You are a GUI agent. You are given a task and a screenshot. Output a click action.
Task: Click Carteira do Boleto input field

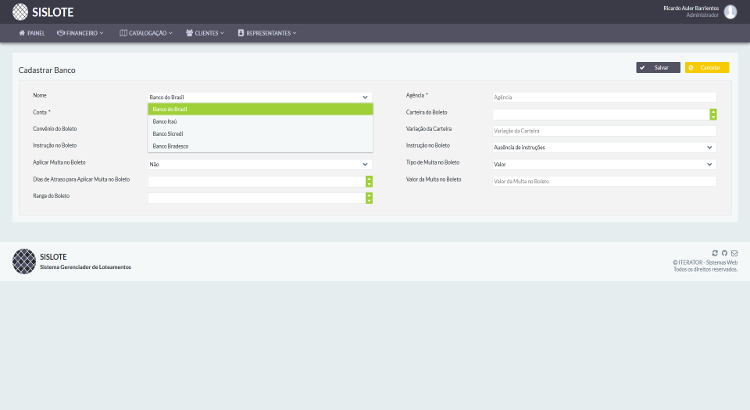(601, 114)
